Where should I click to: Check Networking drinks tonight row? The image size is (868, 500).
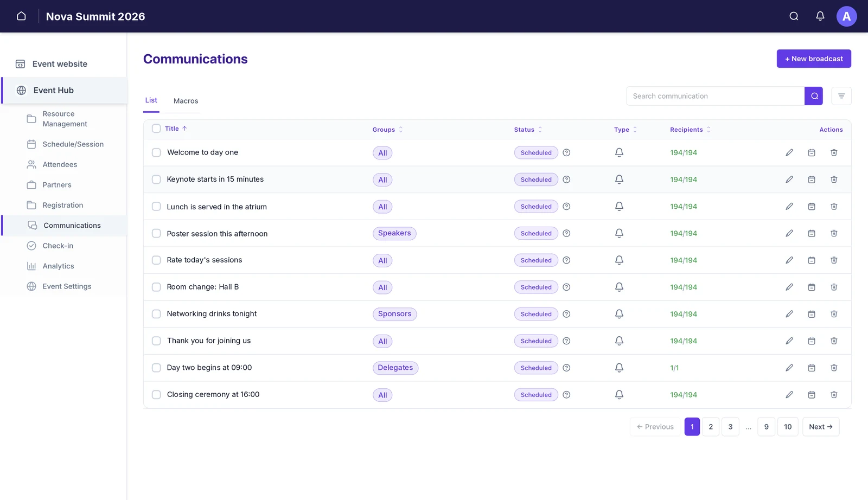[156, 314]
